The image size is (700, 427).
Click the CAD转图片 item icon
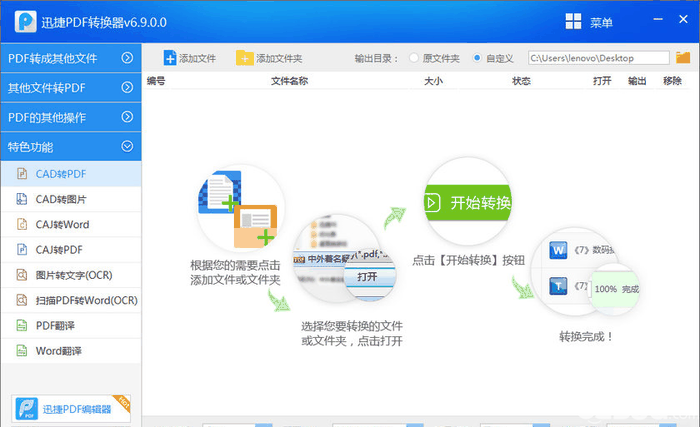21,199
